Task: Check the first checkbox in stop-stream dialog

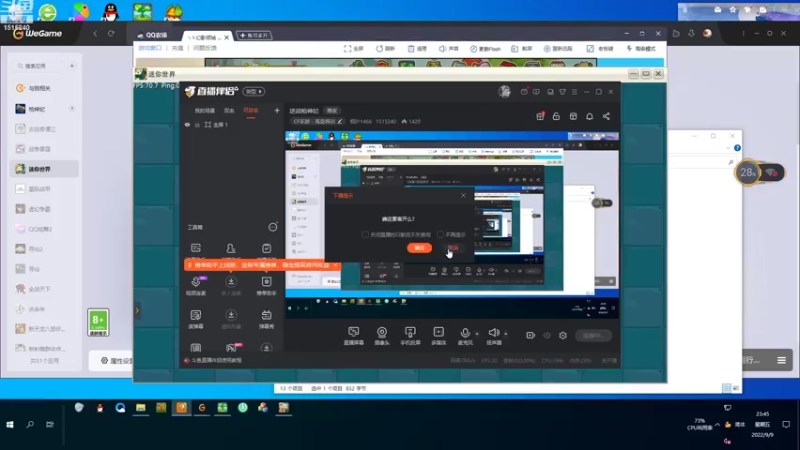Action: click(x=365, y=235)
